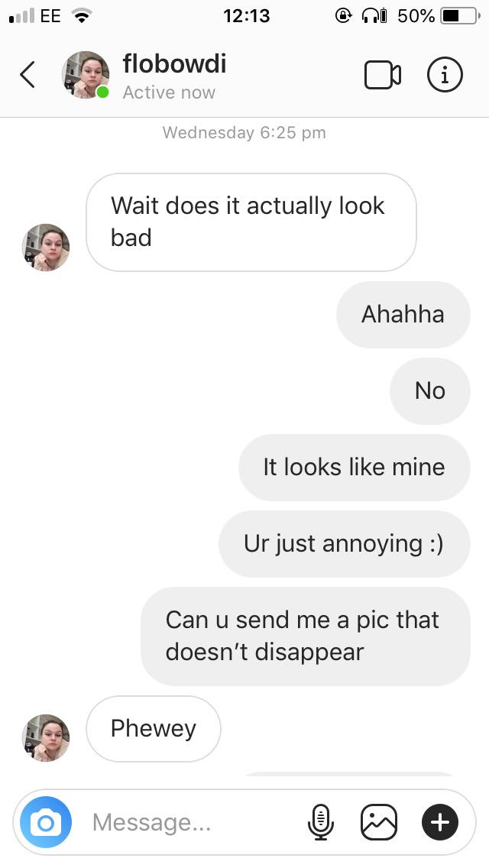Viewport: 489px width, 868px height.
Task: Open flobowdi profile from header name
Action: point(174,63)
